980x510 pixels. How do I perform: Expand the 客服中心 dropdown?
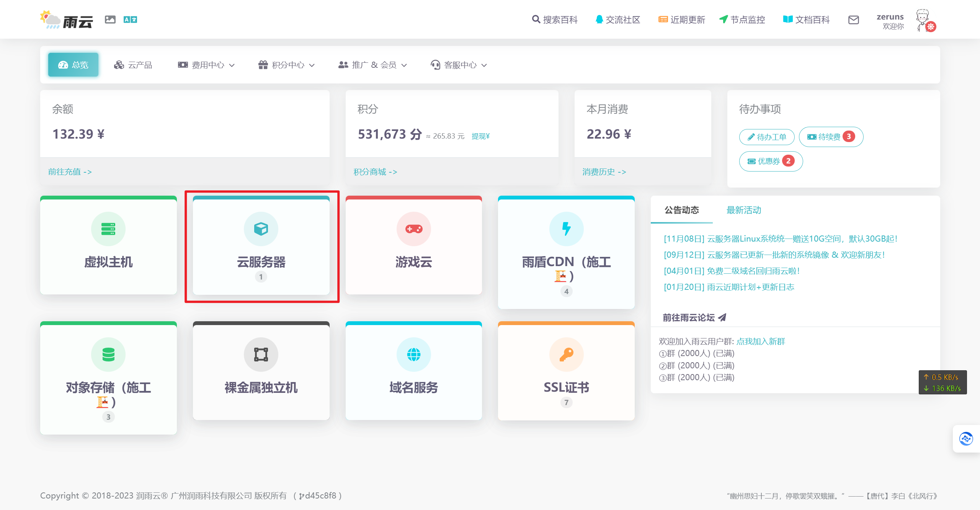coord(459,65)
